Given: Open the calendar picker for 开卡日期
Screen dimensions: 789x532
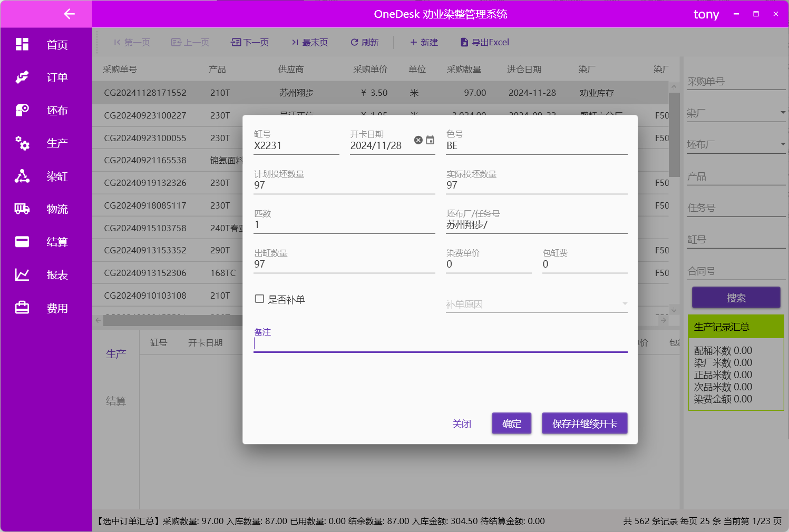Looking at the screenshot, I should (x=430, y=140).
